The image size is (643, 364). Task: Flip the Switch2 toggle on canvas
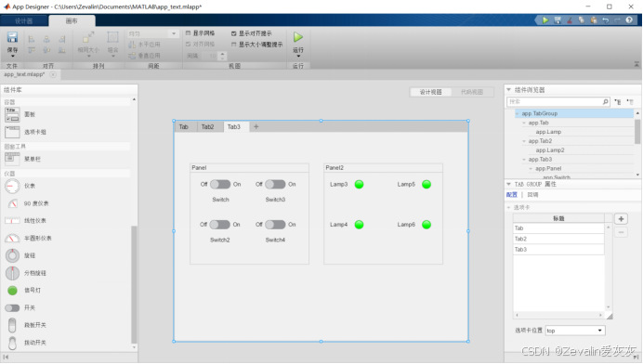click(x=220, y=225)
